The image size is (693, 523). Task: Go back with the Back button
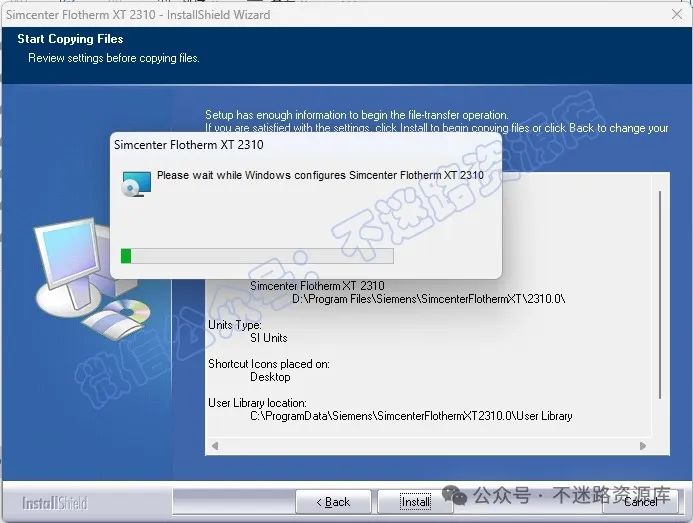tap(333, 502)
